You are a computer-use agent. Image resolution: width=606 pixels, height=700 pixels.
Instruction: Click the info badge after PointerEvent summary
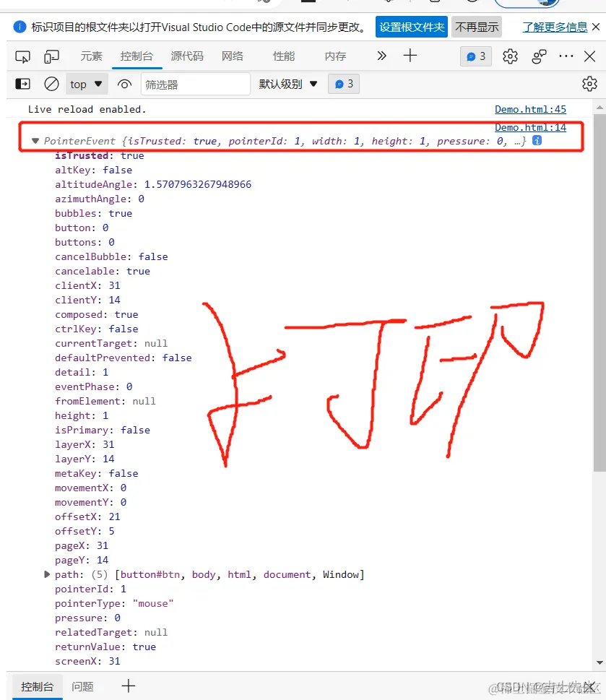point(537,141)
